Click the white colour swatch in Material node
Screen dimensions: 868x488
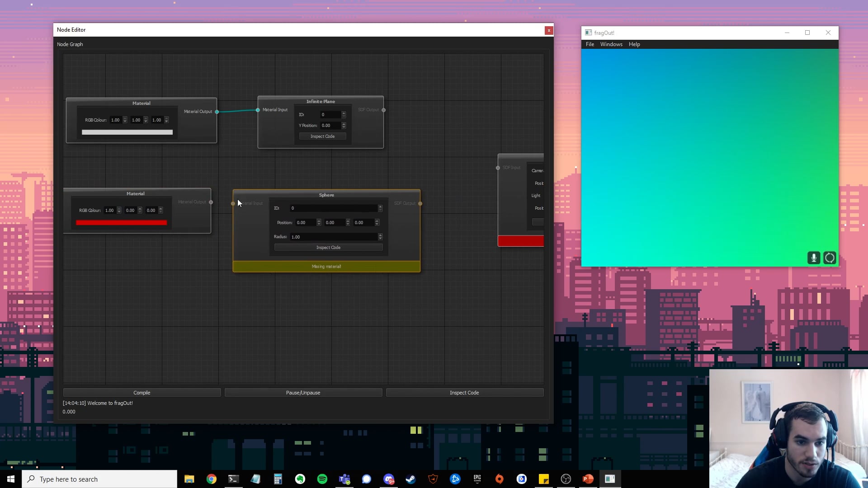(127, 132)
